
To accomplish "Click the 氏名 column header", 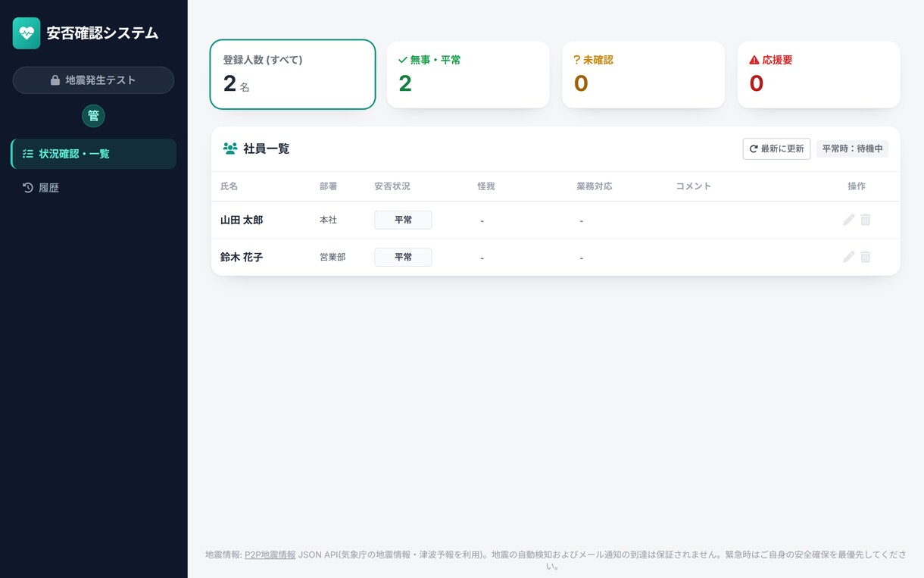I will tap(229, 186).
